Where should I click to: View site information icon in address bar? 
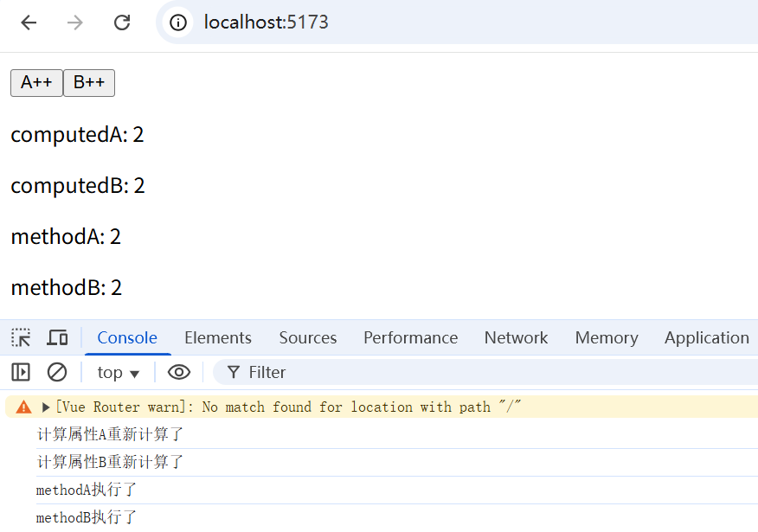pyautogui.click(x=178, y=22)
